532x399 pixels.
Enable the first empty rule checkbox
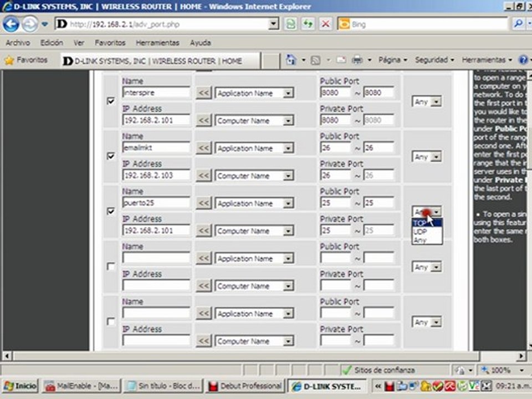111,267
